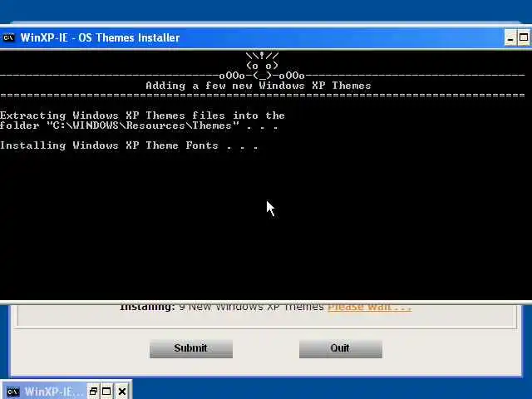The height and width of the screenshot is (399, 532).
Task: Click 'Extracting Windows XP Themes files into the' line
Action: pyautogui.click(x=142, y=116)
